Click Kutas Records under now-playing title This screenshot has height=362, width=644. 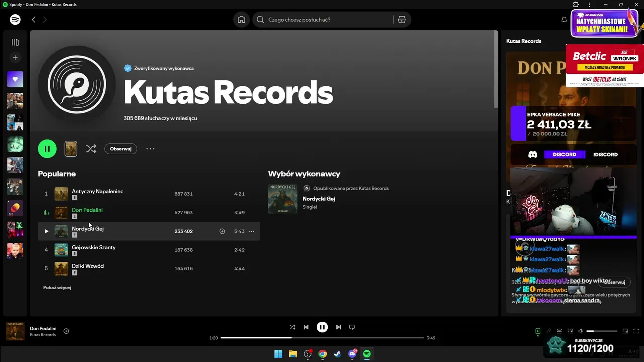43,335
